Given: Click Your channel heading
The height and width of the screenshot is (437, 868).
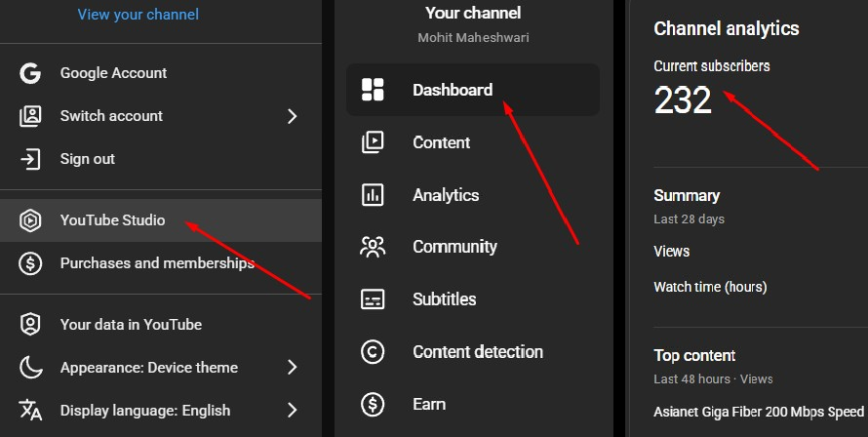Looking at the screenshot, I should pos(473,14).
